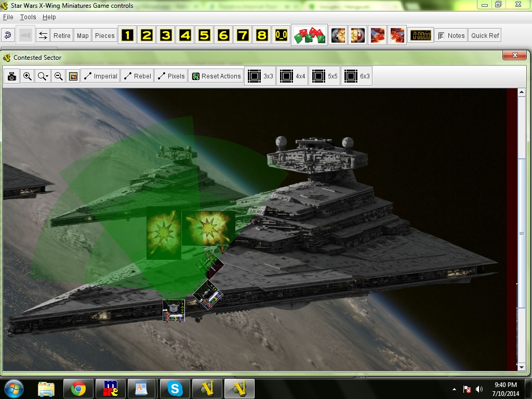The image size is (532, 399).
Task: Toggle the Notes window
Action: pyautogui.click(x=451, y=36)
